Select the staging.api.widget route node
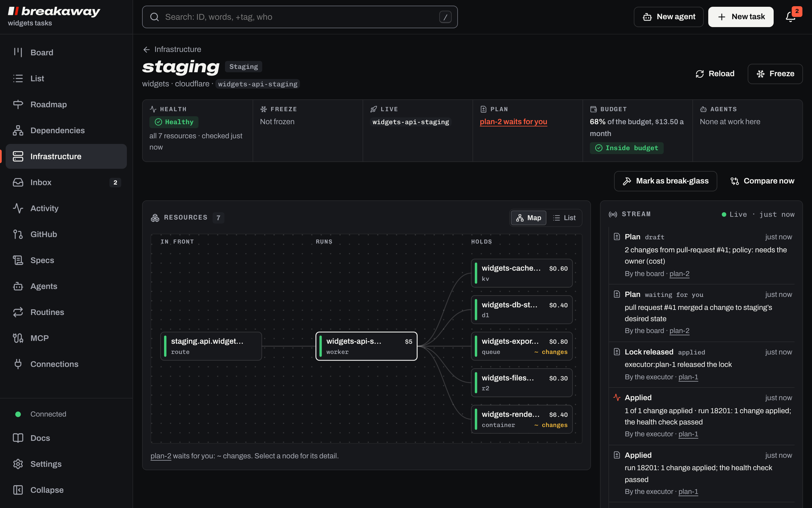Screen dimensions: 812x508 [x=211, y=346]
